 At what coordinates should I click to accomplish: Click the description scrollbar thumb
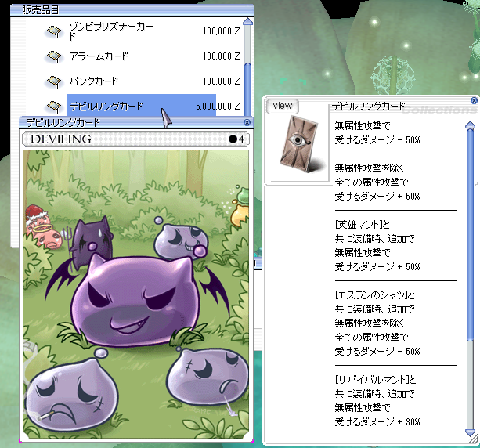tap(470, 234)
